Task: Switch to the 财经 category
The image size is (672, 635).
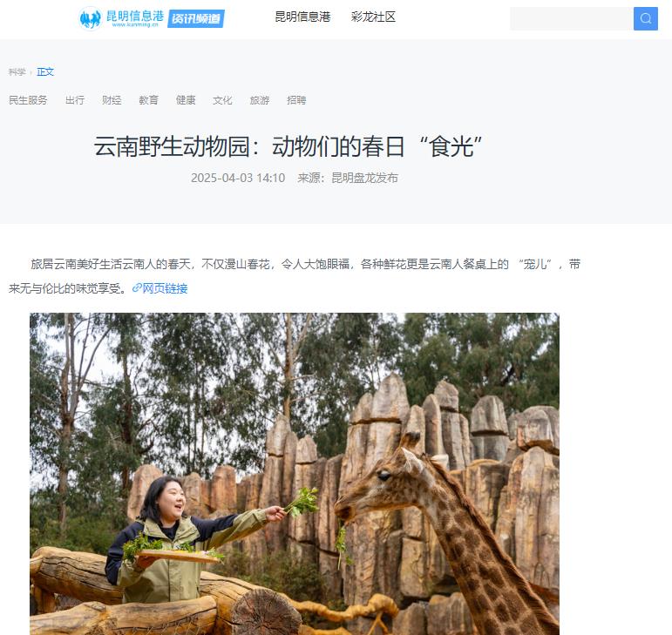Action: [x=112, y=100]
